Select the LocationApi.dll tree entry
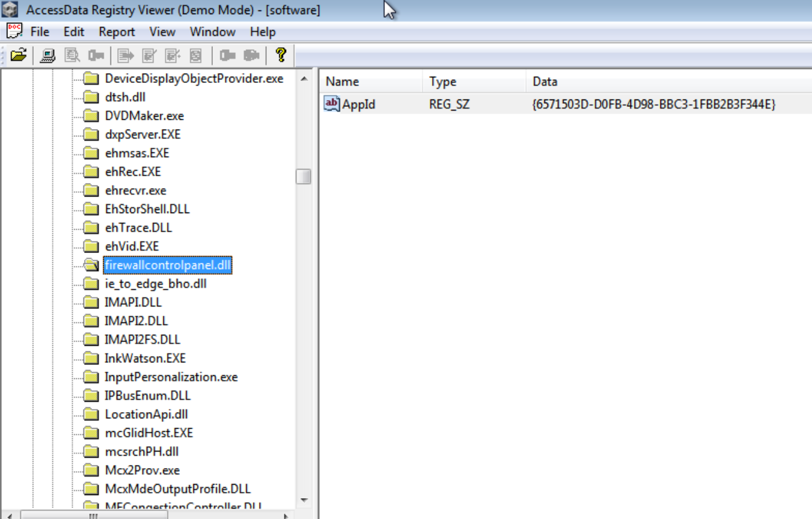Screen dimensions: 812x519 [146, 415]
